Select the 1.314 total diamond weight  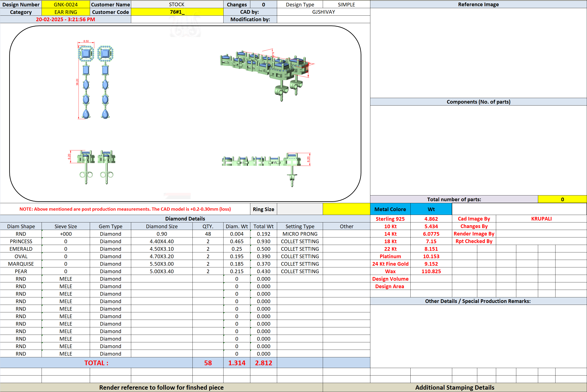click(237, 363)
